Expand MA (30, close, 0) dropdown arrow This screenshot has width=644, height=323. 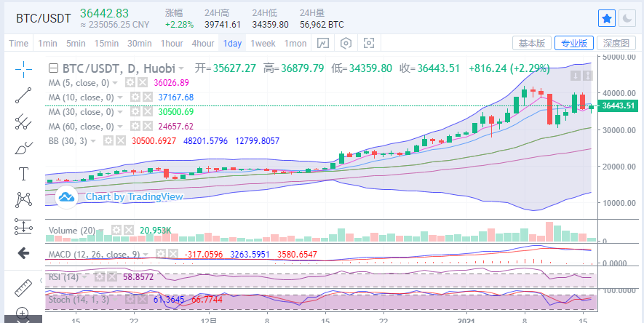pos(120,112)
